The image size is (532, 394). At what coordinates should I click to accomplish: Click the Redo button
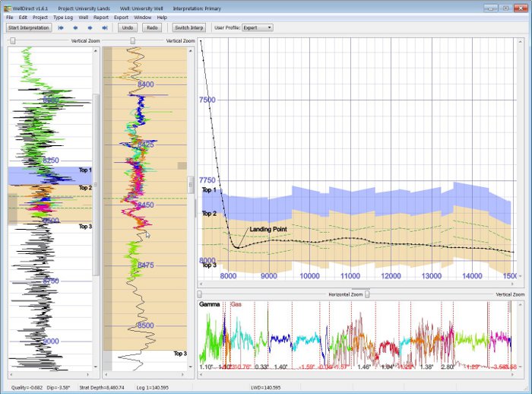152,28
